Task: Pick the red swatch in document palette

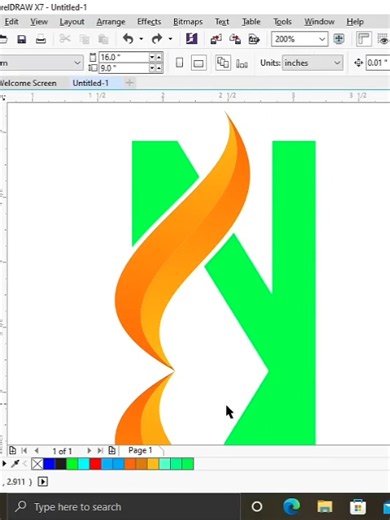Action: [95, 464]
